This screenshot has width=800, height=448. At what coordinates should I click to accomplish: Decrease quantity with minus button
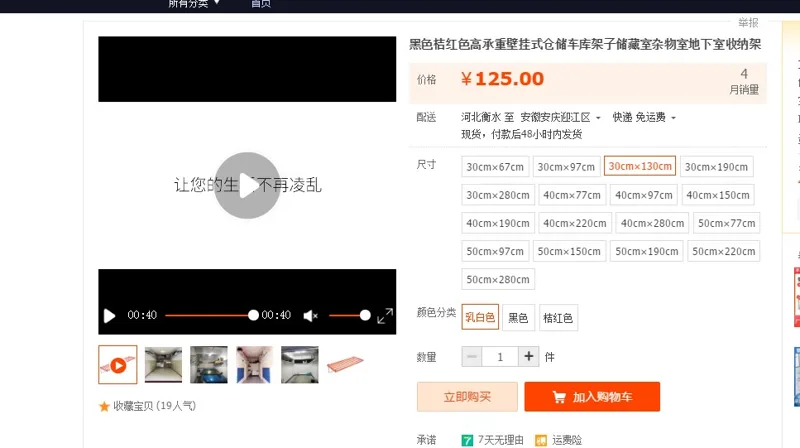(472, 357)
